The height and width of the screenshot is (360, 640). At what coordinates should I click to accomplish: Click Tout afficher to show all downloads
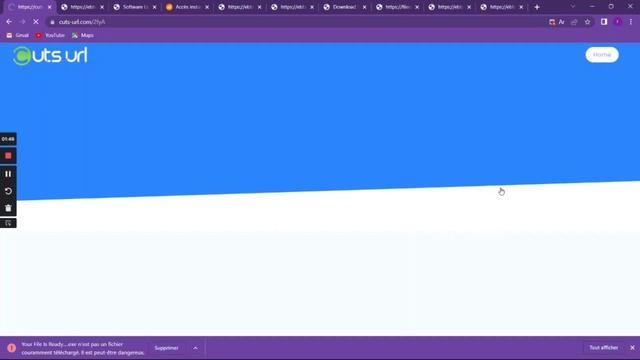604,348
